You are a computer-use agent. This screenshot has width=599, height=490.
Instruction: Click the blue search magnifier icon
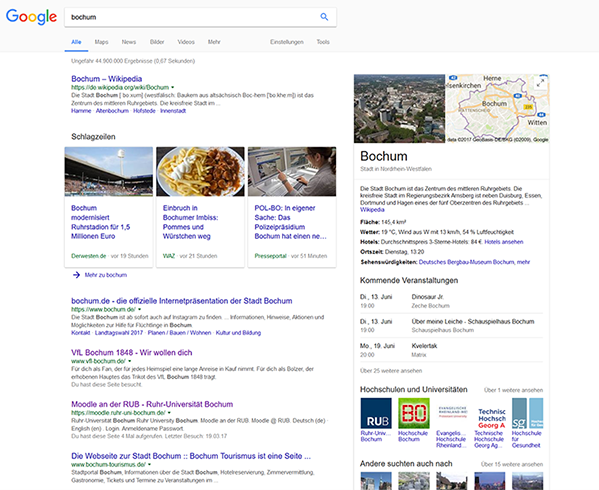pyautogui.click(x=324, y=17)
